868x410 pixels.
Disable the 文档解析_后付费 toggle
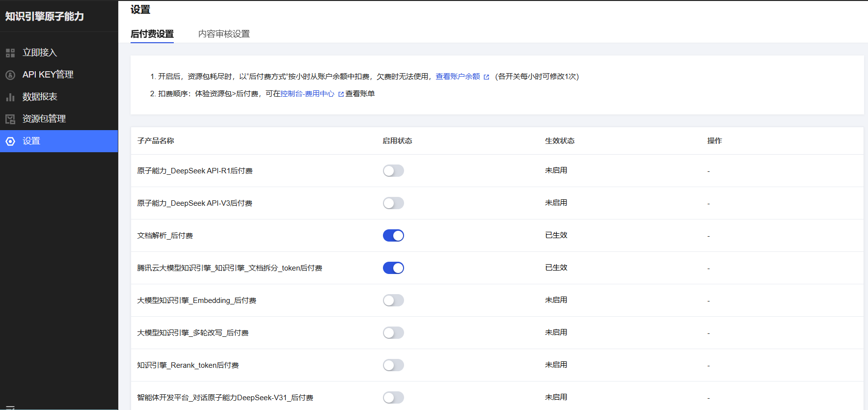[x=393, y=236]
